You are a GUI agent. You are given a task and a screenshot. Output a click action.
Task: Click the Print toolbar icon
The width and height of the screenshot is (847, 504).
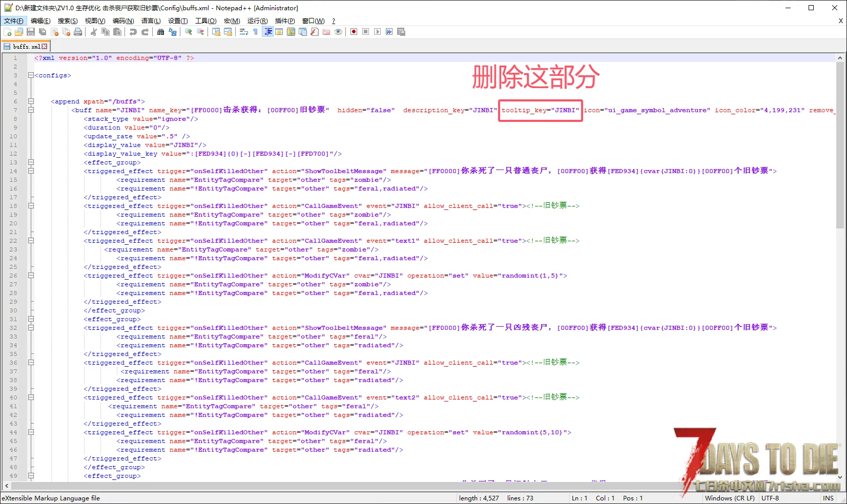point(78,32)
